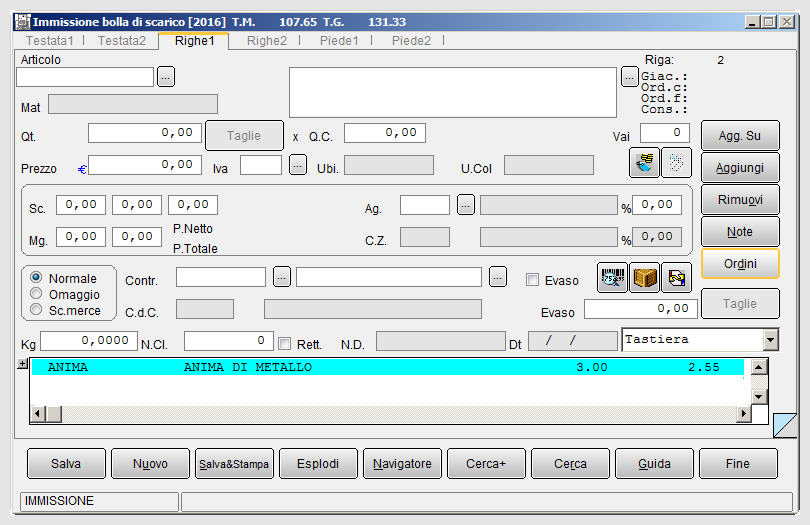This screenshot has height=525, width=810.
Task: Open the article description lookup ellipsis button
Action: click(x=629, y=77)
